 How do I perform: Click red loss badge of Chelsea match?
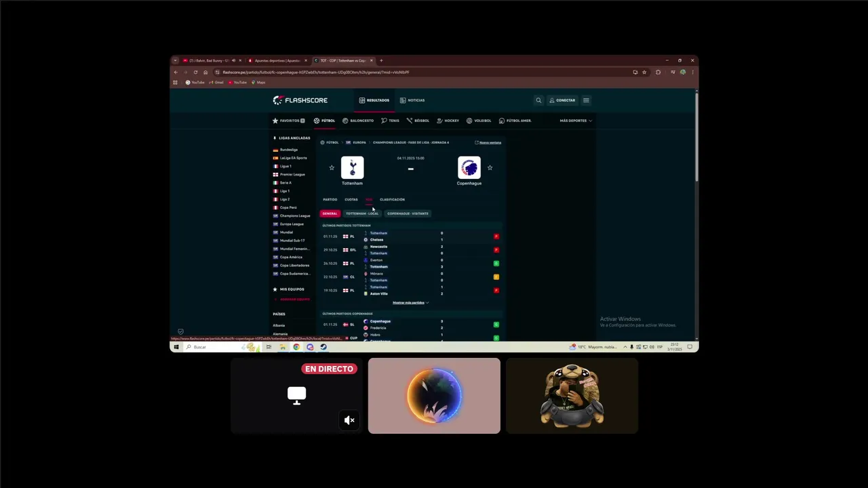pos(496,237)
